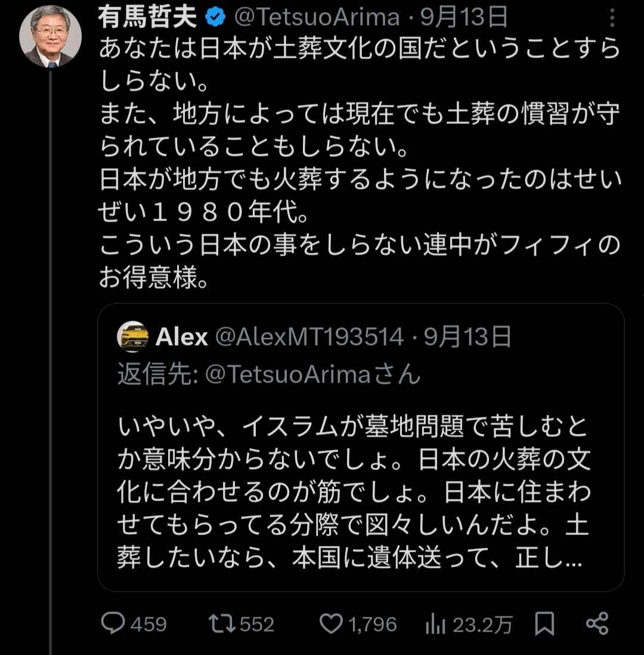Viewport: 644px width, 655px height.
Task: Click the quoted post's 9月13日 date
Action: pos(468,337)
